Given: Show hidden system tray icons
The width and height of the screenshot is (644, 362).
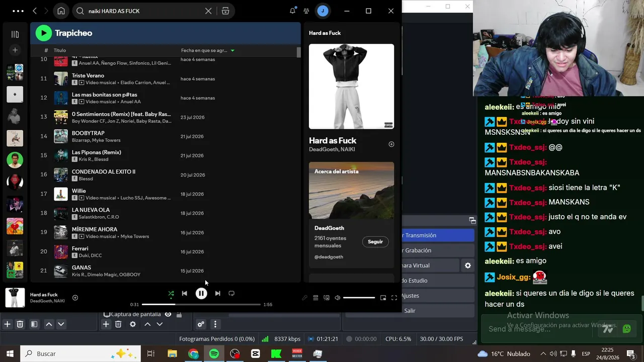Looking at the screenshot, I should click(543, 353).
